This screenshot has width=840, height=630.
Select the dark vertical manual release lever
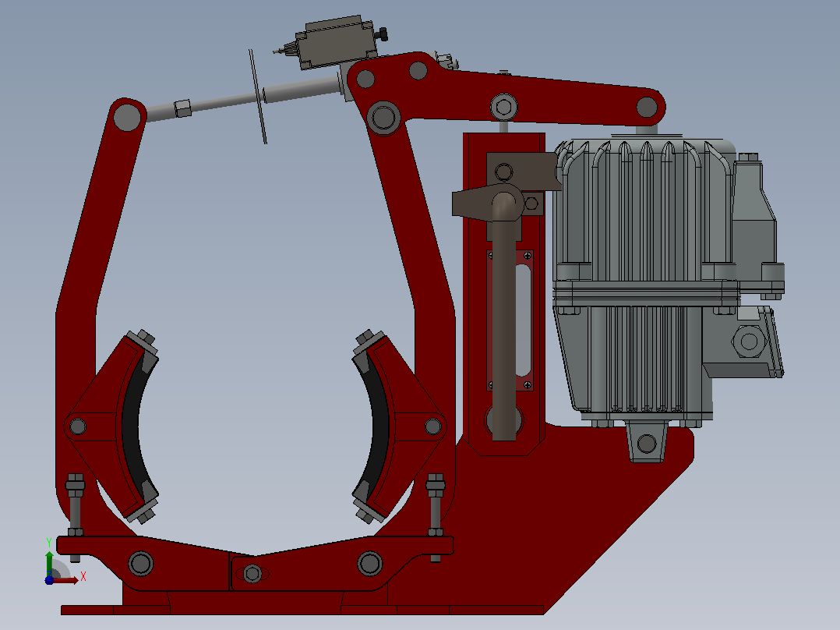(x=503, y=322)
